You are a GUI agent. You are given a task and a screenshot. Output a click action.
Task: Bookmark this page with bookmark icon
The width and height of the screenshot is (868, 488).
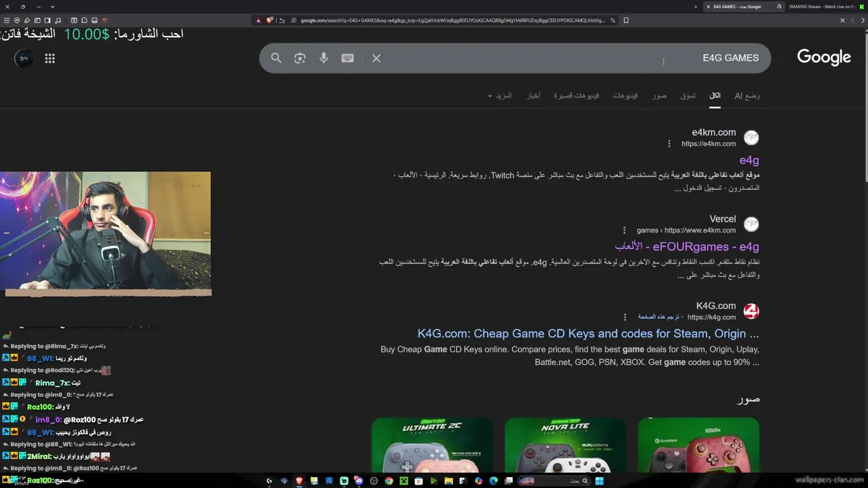(x=626, y=20)
